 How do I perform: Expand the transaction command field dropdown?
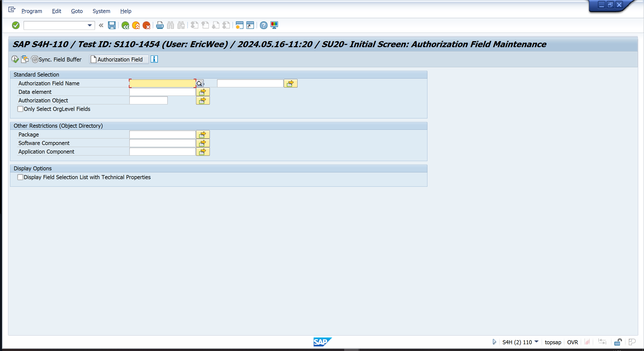coord(89,25)
